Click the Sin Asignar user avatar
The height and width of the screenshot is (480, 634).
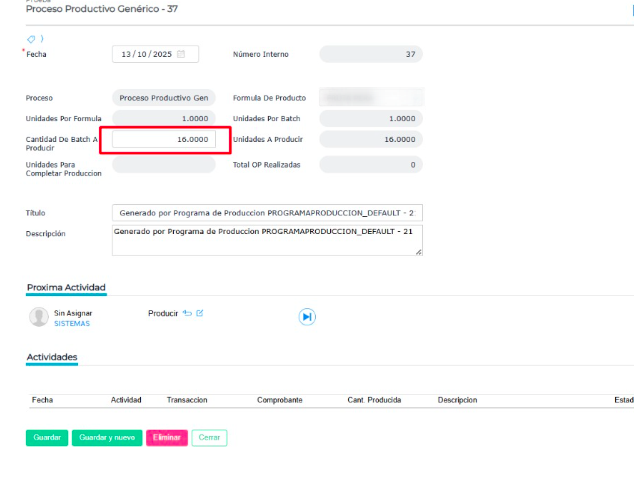pyautogui.click(x=39, y=317)
